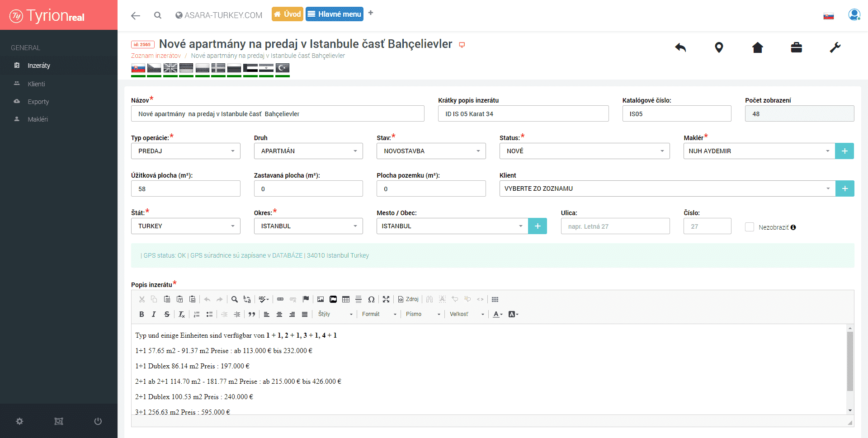
Task: Click the map pin location icon
Action: [719, 47]
